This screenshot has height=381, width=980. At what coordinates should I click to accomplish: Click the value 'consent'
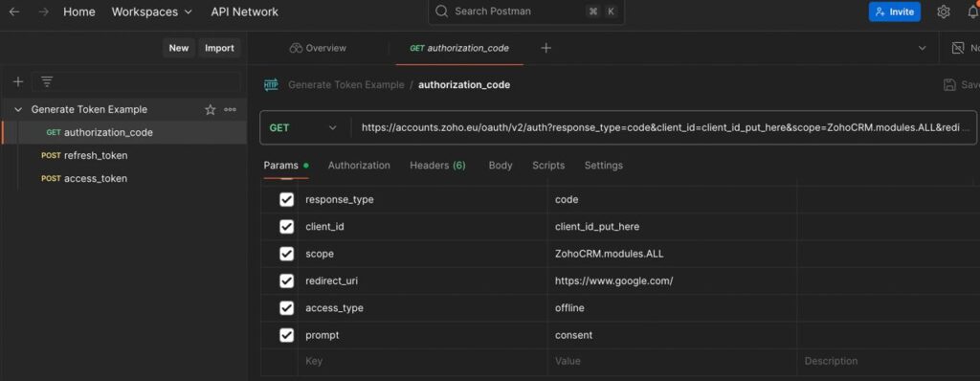pos(574,335)
